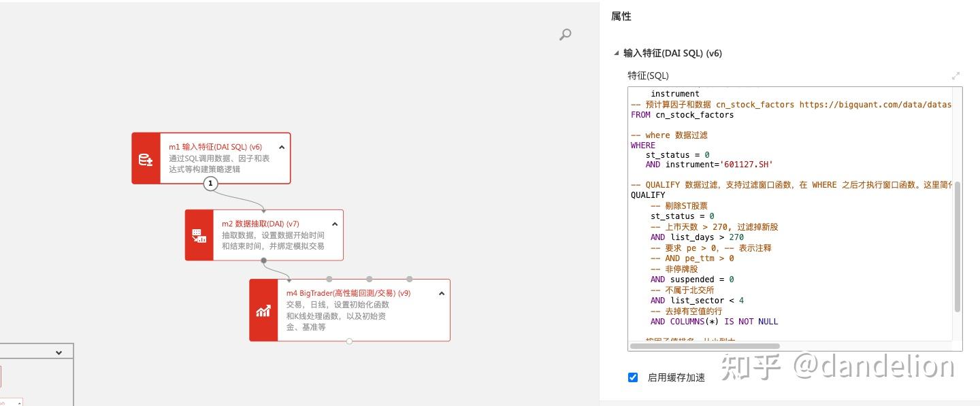
Task: Click the chart icon on m4 BigTrader node
Action: pyautogui.click(x=264, y=311)
